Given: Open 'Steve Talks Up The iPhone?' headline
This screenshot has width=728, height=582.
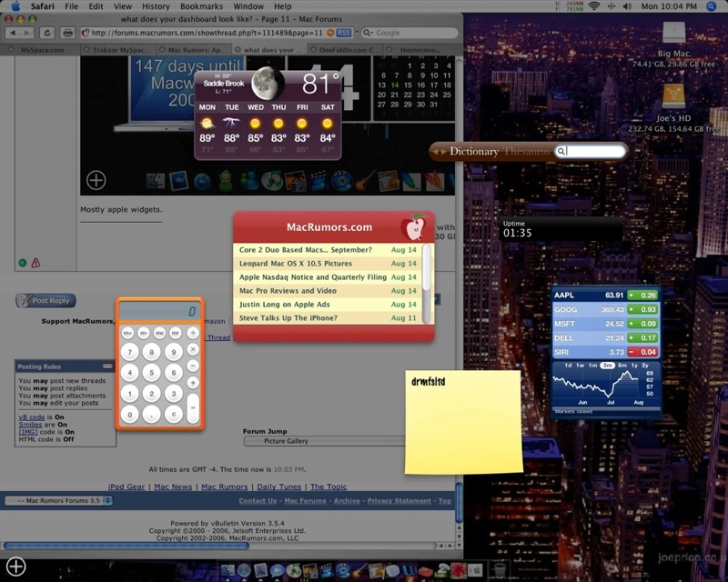Looking at the screenshot, I should 288,318.
